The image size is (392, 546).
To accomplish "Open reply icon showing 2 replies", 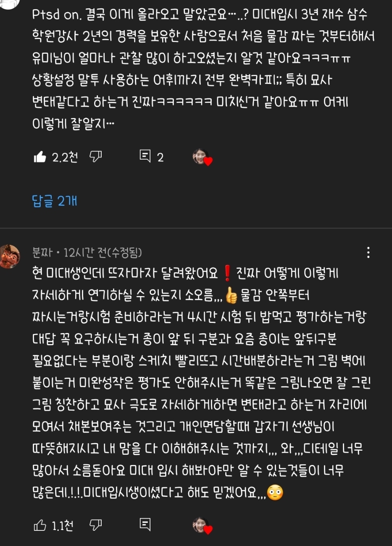I will pos(145,156).
